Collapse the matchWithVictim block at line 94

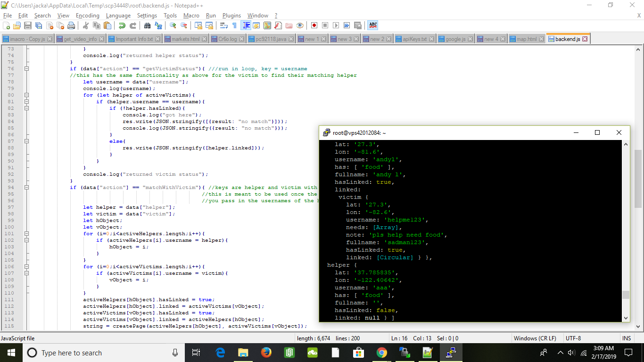point(27,188)
